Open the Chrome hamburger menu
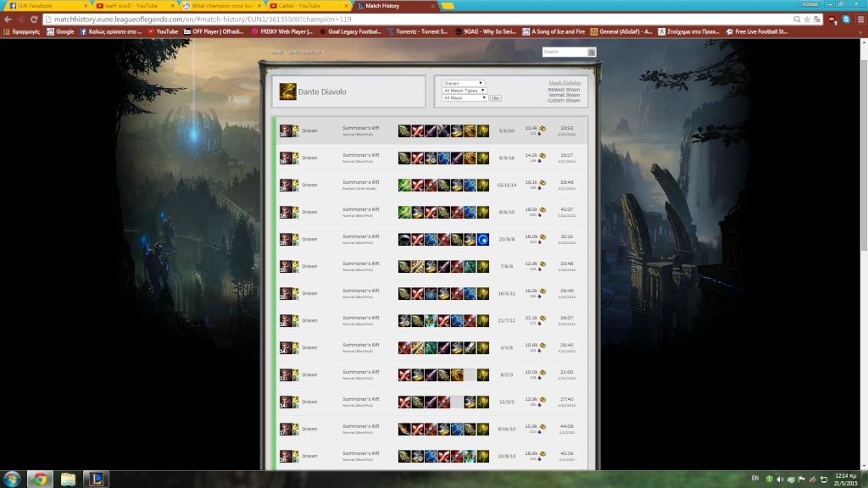The height and width of the screenshot is (488, 868). [x=860, y=19]
